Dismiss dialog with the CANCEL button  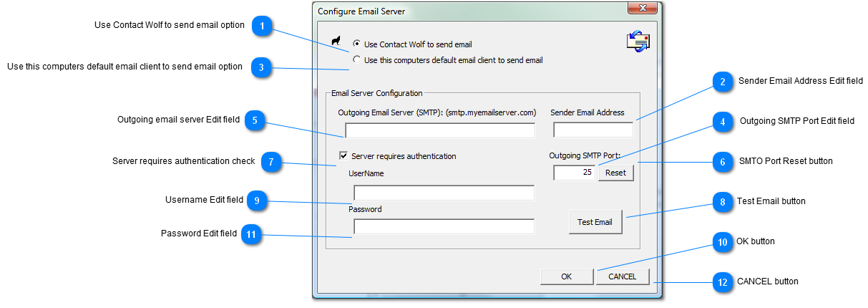pyautogui.click(x=623, y=276)
